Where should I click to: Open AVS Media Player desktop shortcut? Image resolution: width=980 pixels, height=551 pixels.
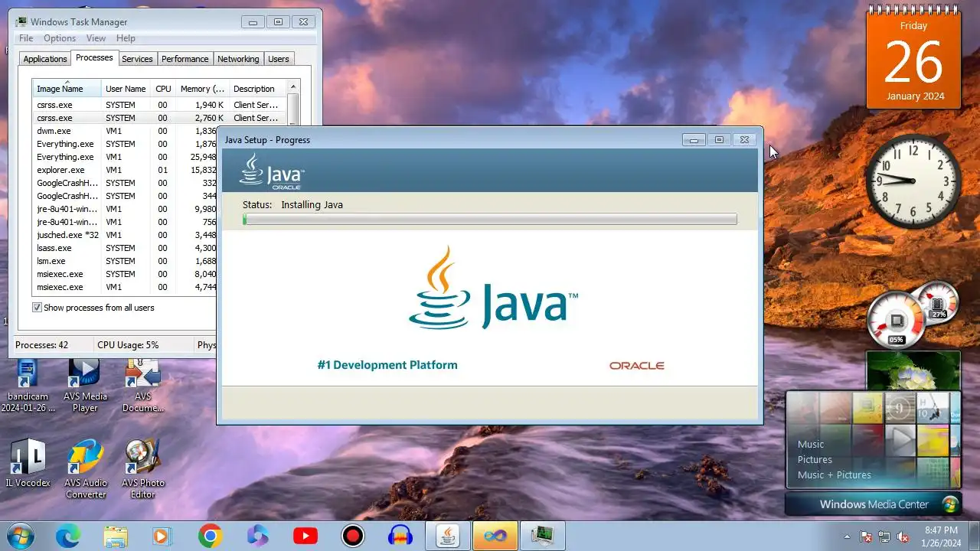coord(85,386)
